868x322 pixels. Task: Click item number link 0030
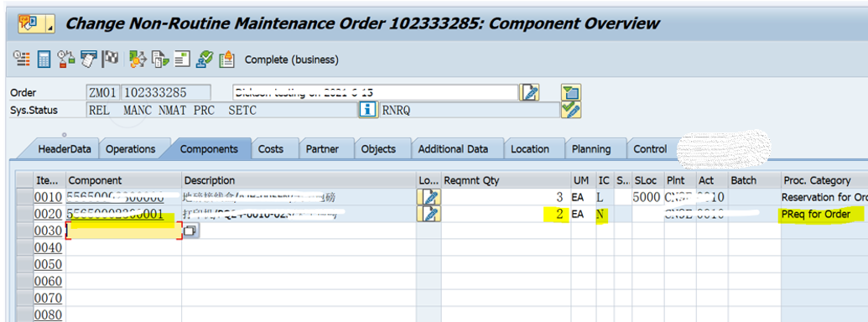[48, 231]
